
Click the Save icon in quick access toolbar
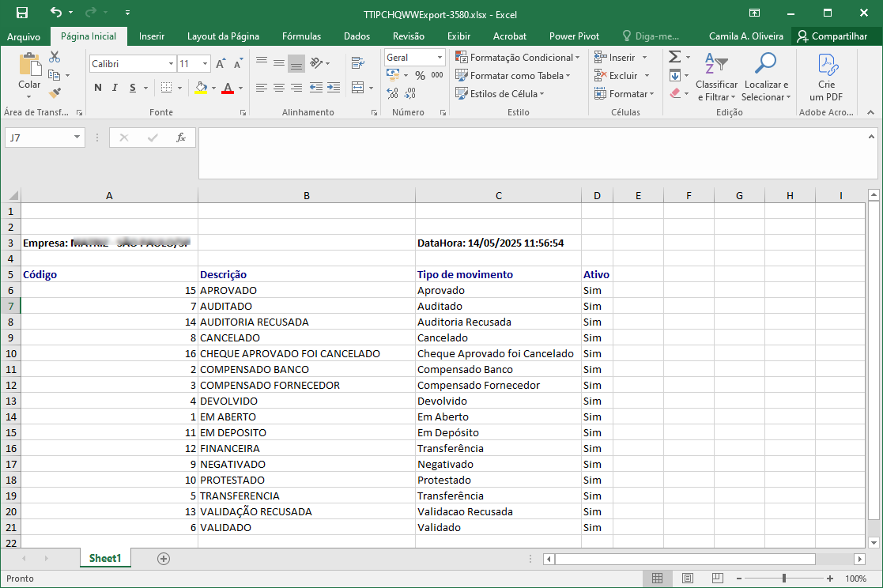[x=22, y=13]
